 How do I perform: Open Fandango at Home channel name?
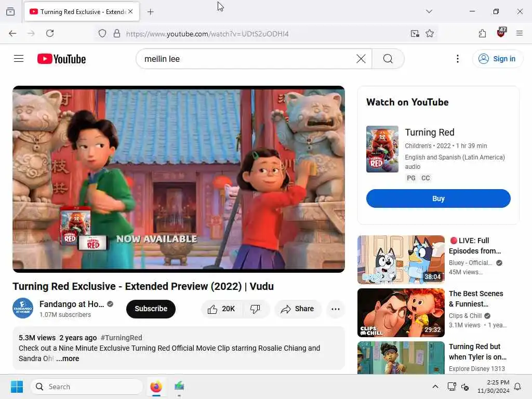point(72,304)
